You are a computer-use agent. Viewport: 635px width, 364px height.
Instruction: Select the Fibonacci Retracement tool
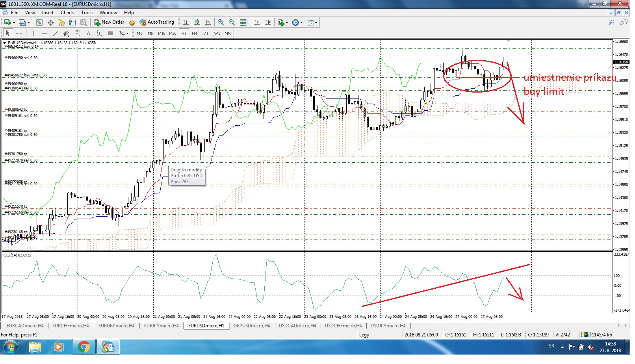click(x=77, y=33)
